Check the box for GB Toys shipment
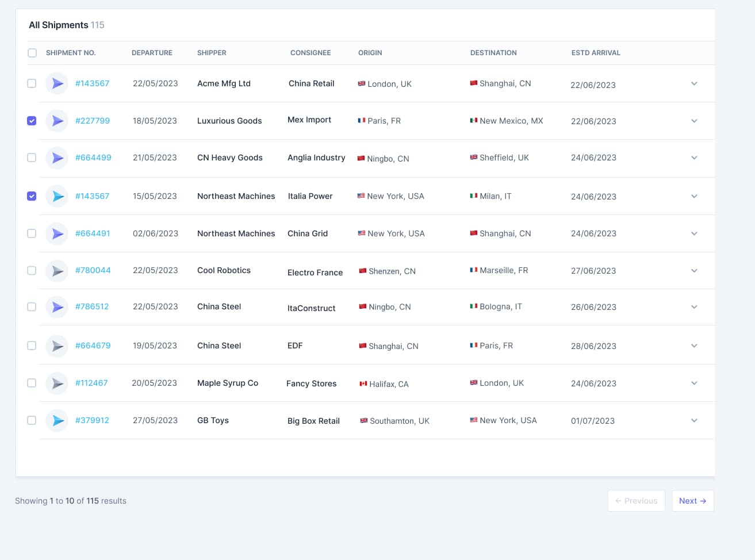Screen dimensions: 755x560 32,420
